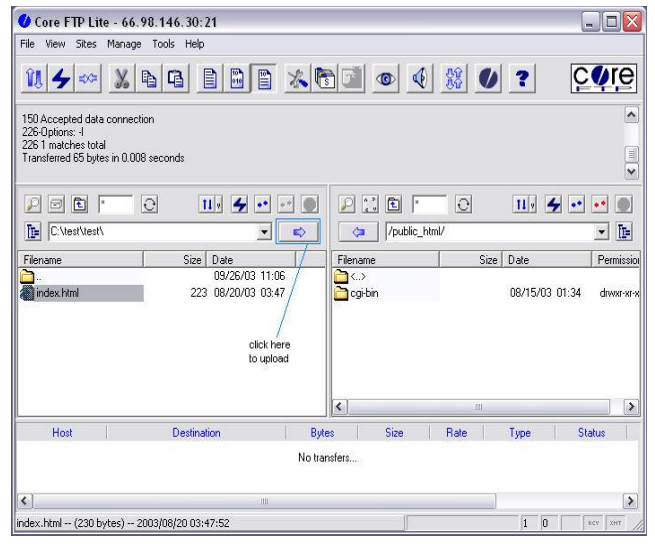Toggle the binary transfer mode icon
This screenshot has width=655, height=544.
(x=237, y=78)
